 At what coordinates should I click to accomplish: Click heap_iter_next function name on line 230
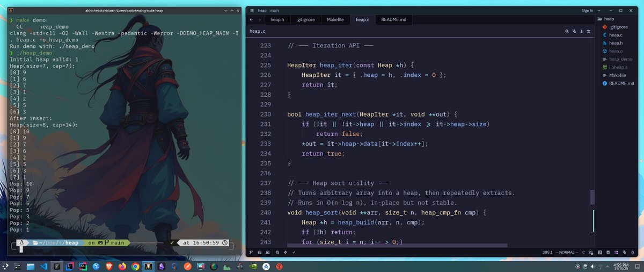[x=331, y=114]
